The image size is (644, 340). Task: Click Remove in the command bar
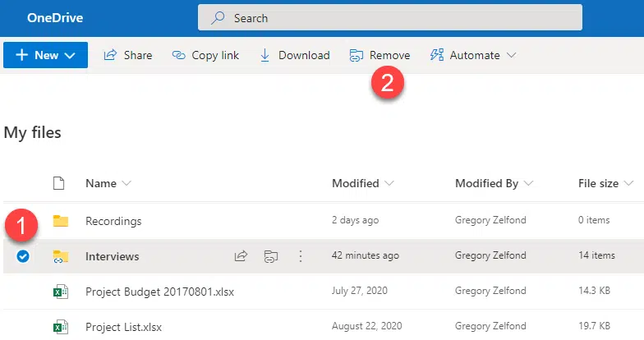pyautogui.click(x=379, y=55)
